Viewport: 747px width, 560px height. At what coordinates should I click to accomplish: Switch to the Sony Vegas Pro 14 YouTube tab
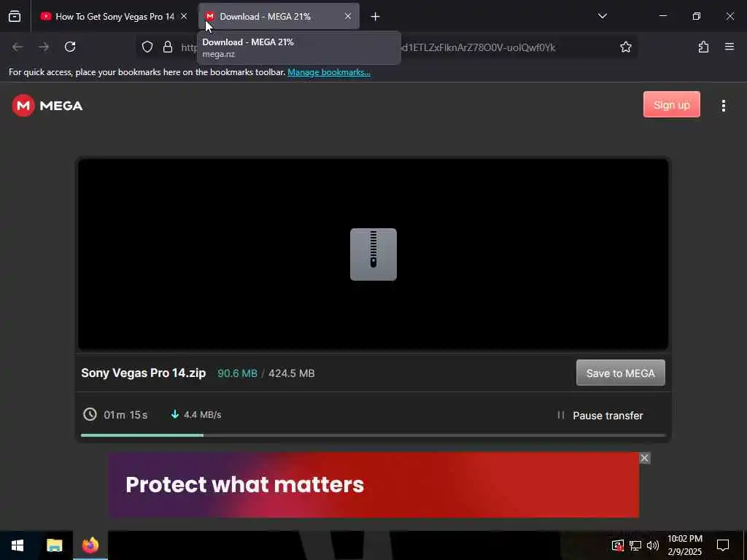tap(113, 17)
